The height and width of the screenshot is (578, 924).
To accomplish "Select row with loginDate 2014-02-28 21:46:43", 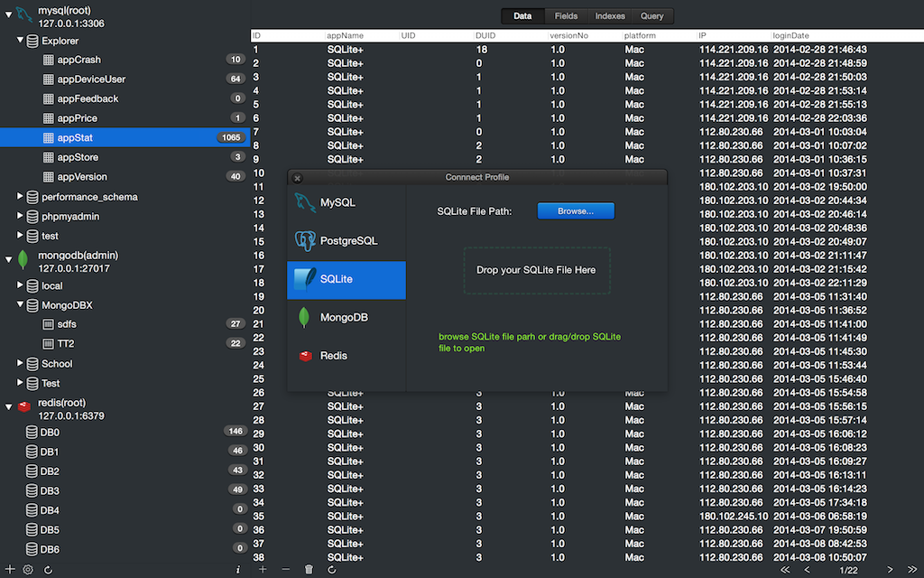I will [x=587, y=50].
